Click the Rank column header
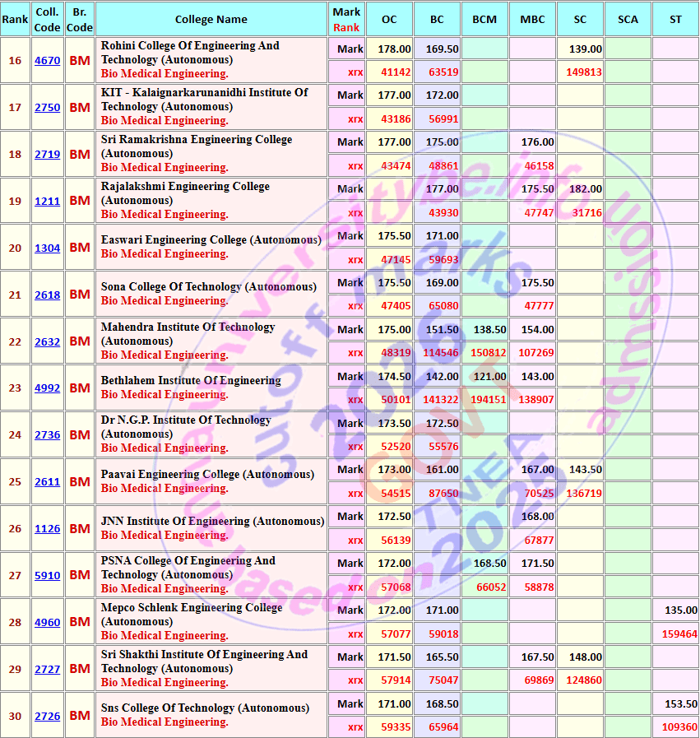Viewport: 700px width, 738px height. click(x=15, y=19)
